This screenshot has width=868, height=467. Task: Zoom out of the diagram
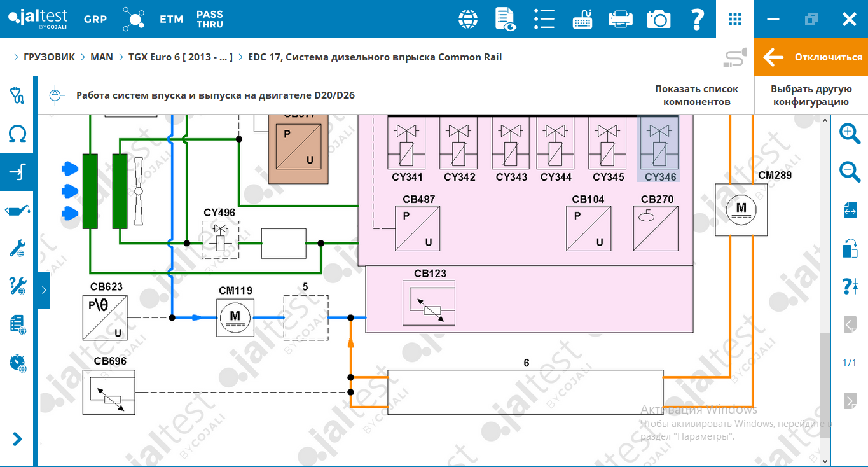click(850, 172)
